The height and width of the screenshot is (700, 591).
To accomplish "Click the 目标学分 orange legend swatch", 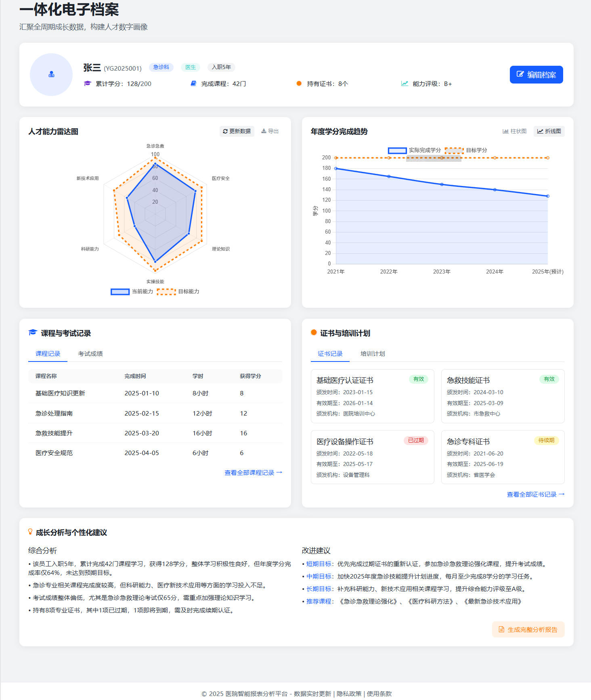I will pyautogui.click(x=454, y=150).
